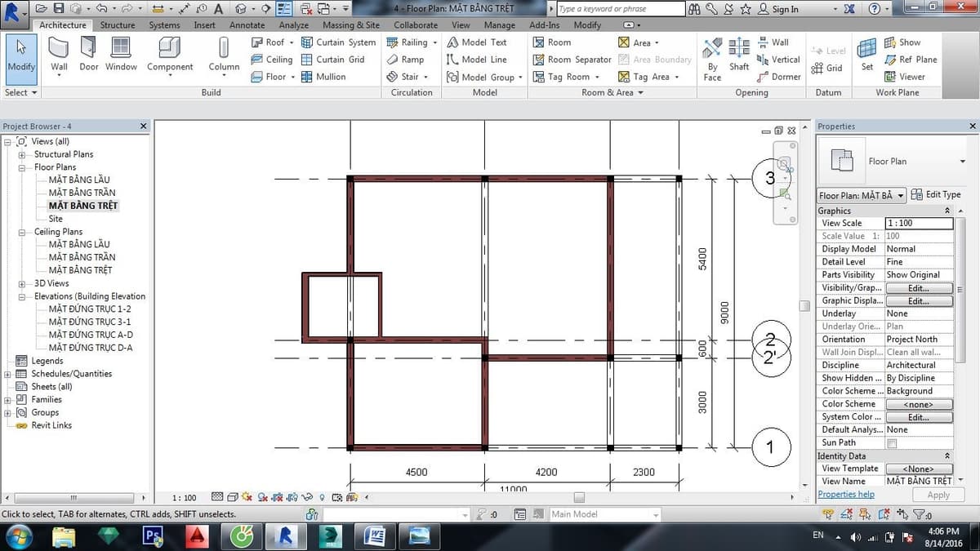This screenshot has height=551, width=980.
Task: Expand the Schedules/Quantities node
Action: pos(8,374)
